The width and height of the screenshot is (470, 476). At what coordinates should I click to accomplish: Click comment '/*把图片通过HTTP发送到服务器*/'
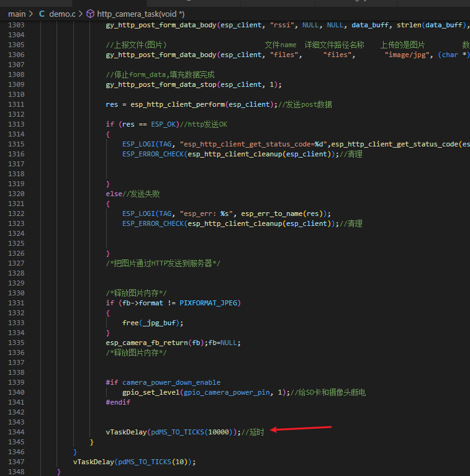tap(163, 263)
